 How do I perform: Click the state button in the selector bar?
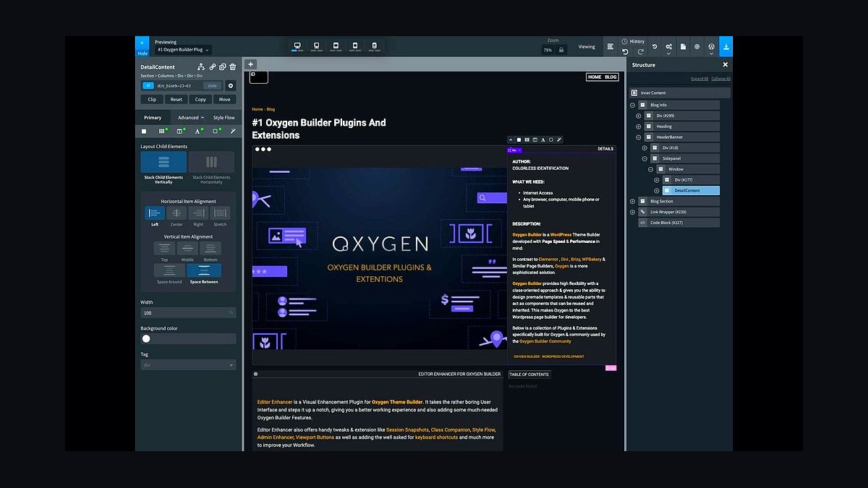point(213,85)
